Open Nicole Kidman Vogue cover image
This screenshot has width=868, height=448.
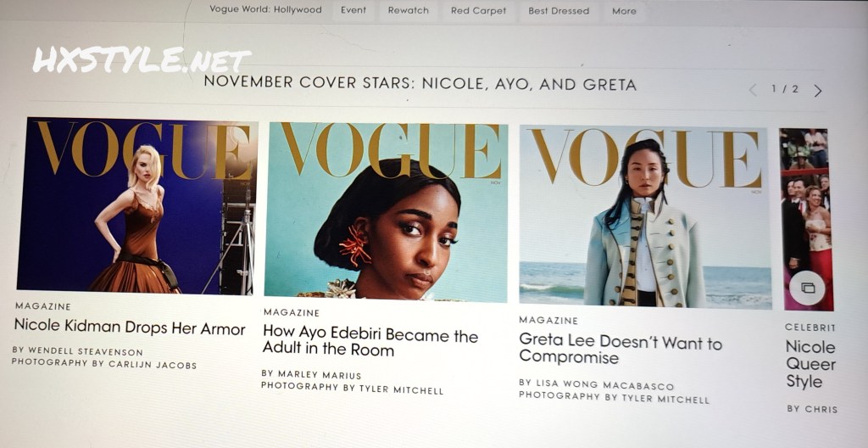click(136, 205)
